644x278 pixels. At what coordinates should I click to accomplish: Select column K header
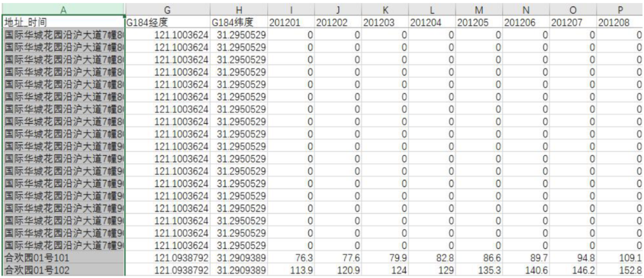point(385,10)
